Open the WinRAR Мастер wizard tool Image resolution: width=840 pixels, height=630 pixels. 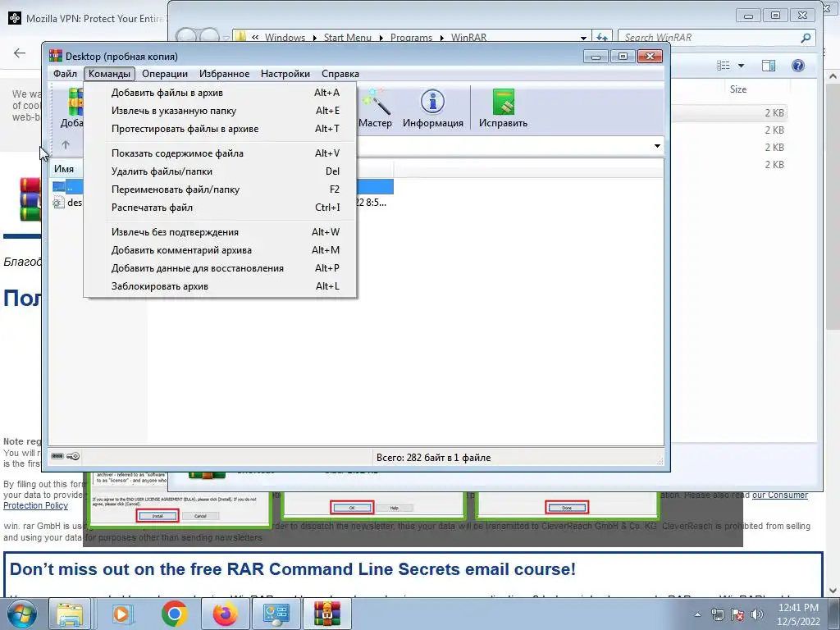(376, 108)
